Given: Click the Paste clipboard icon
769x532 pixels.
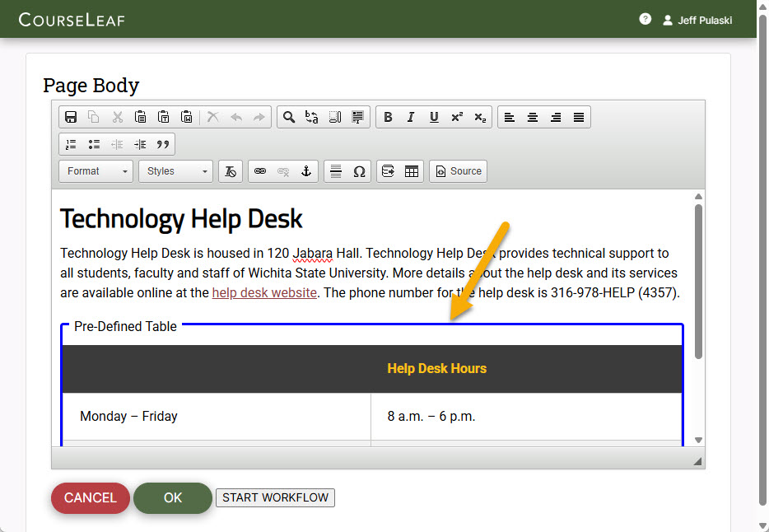Looking at the screenshot, I should [x=140, y=117].
